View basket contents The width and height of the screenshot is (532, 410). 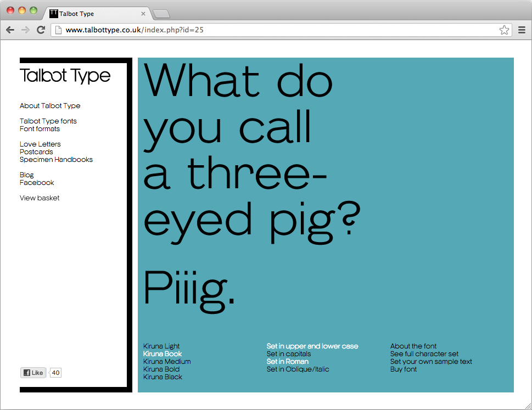coord(40,198)
